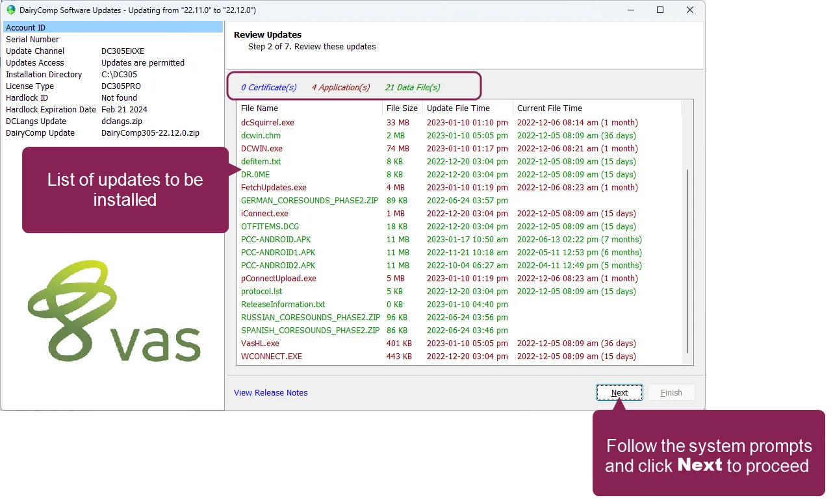Image resolution: width=833 pixels, height=504 pixels.
Task: Click the Current File Time column header
Action: pyautogui.click(x=596, y=108)
